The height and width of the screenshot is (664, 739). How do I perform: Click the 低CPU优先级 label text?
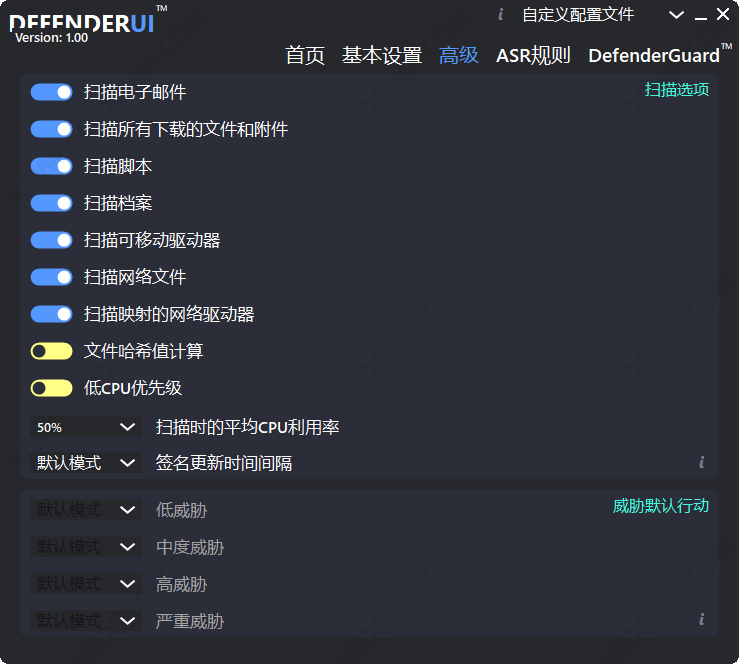[132, 388]
